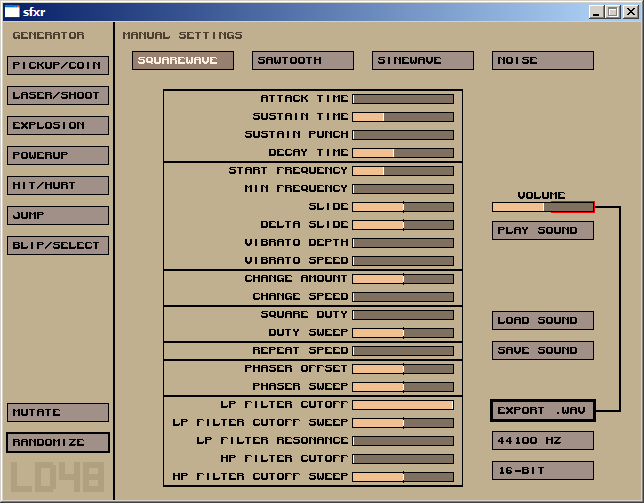Image resolution: width=644 pixels, height=503 pixels.
Task: Click the Start Frequency slider bar
Action: click(x=402, y=171)
